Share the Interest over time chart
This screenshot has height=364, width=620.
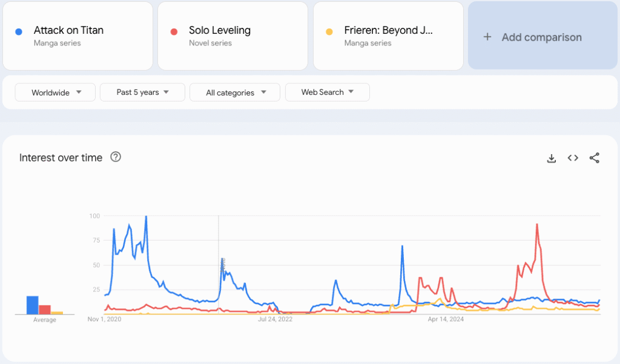point(595,158)
